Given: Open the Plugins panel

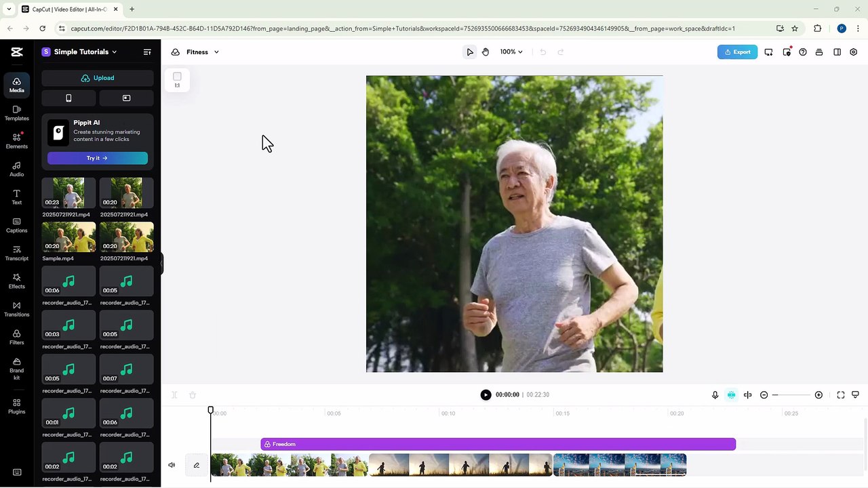Looking at the screenshot, I should tap(16, 407).
